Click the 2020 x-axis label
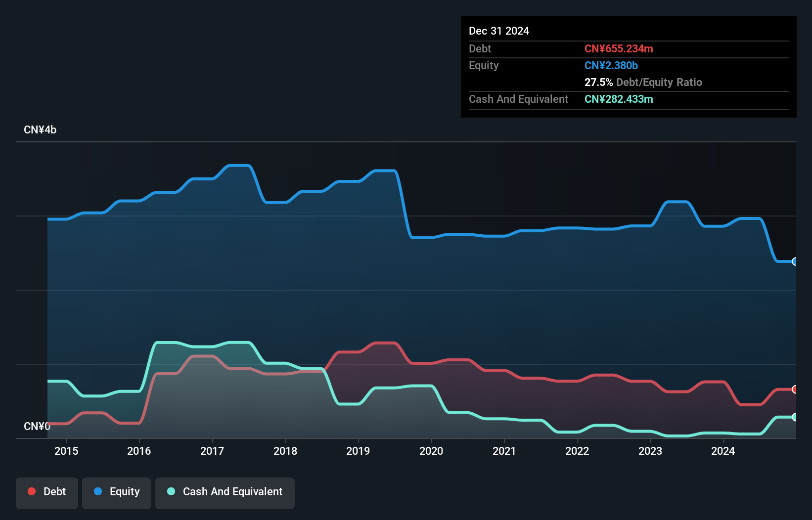The height and width of the screenshot is (520, 812). (431, 451)
